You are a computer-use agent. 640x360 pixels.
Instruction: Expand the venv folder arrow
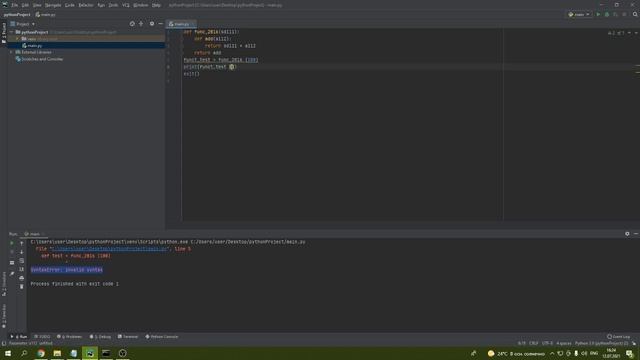(x=18, y=39)
